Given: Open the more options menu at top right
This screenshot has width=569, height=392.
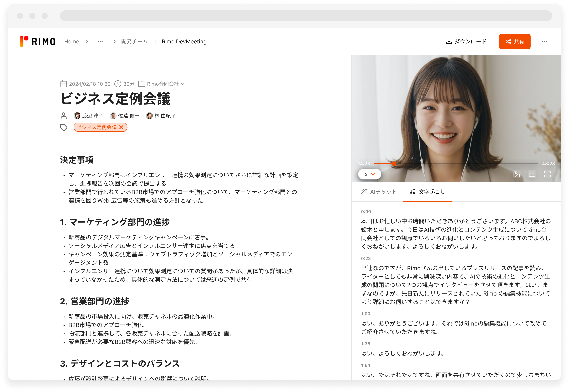Looking at the screenshot, I should 544,42.
